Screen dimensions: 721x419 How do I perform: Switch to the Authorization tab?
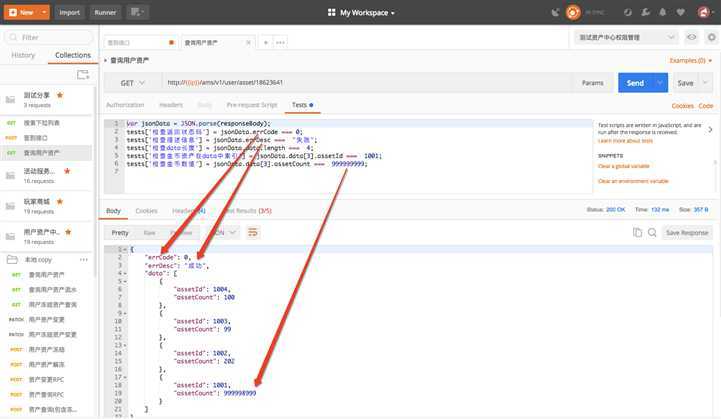tap(125, 105)
